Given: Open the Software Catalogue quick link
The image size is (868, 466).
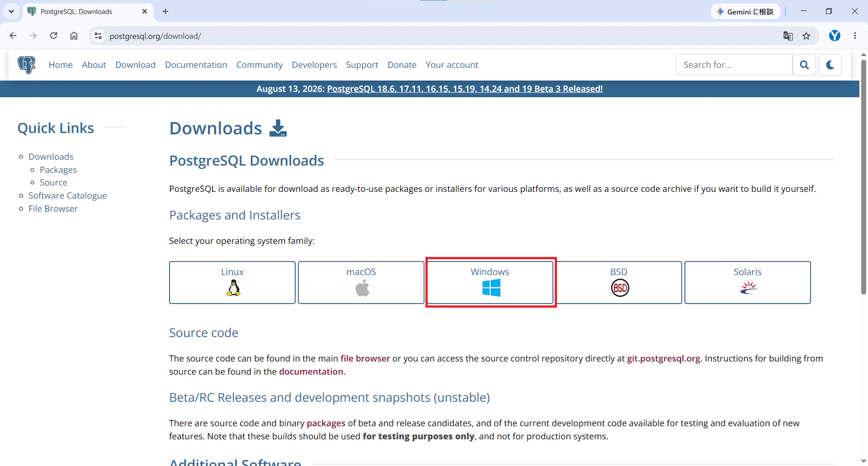Looking at the screenshot, I should 68,195.
